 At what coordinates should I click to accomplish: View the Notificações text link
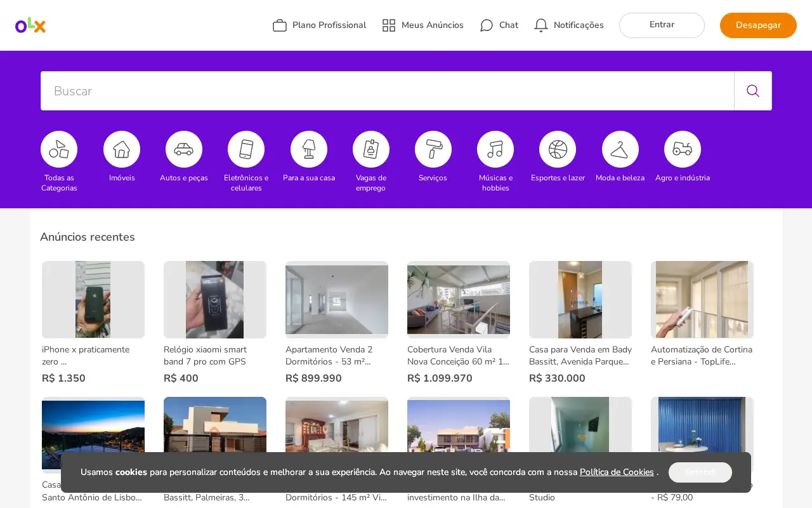[579, 25]
